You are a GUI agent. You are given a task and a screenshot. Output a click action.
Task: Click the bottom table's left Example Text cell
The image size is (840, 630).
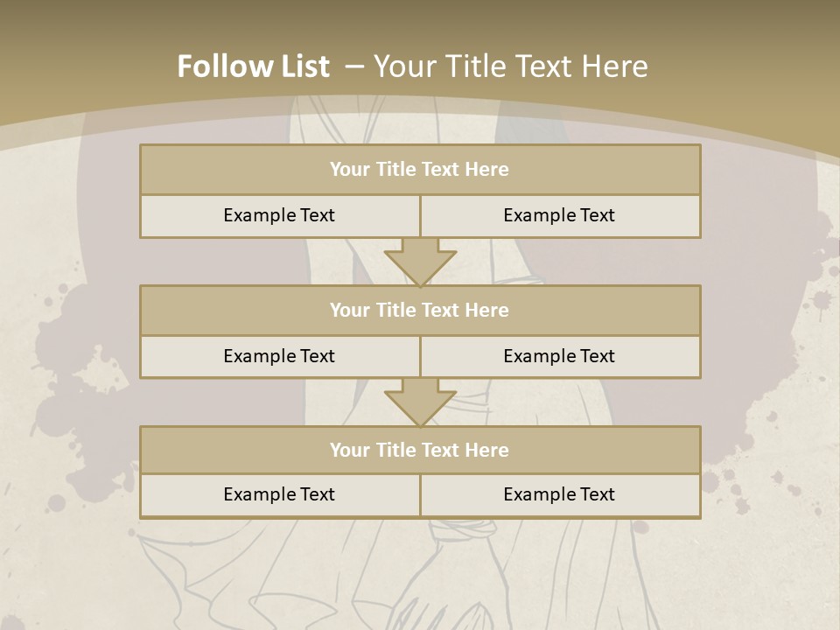(x=279, y=494)
